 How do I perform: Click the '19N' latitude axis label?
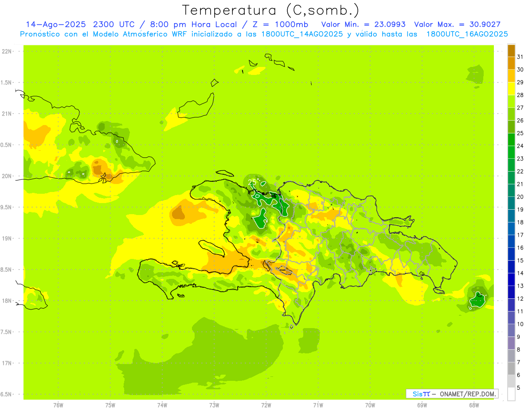click(x=8, y=239)
